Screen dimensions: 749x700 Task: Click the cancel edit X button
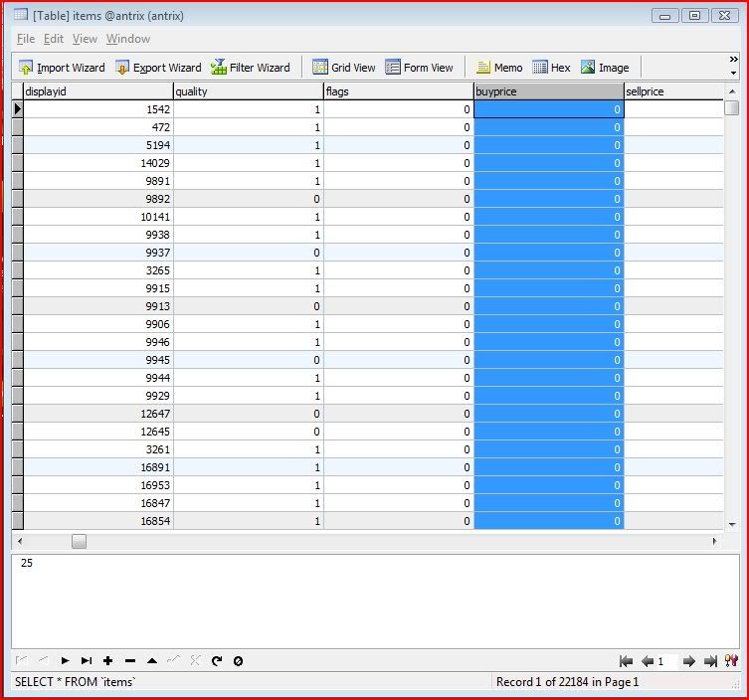195,660
